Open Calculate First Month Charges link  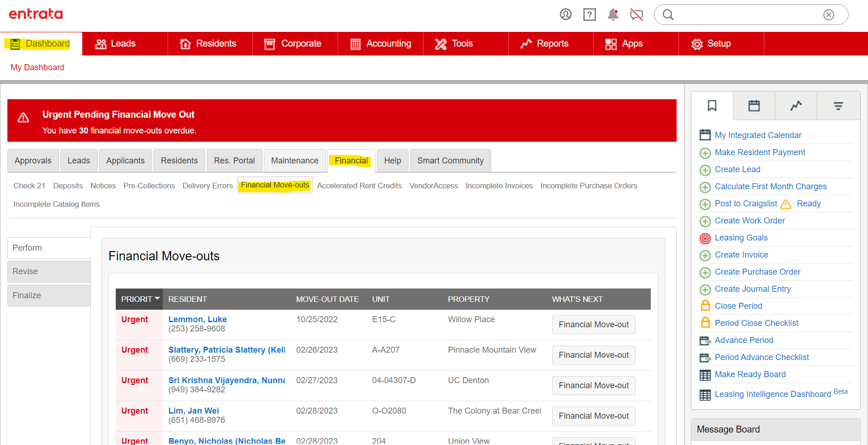pyautogui.click(x=771, y=186)
